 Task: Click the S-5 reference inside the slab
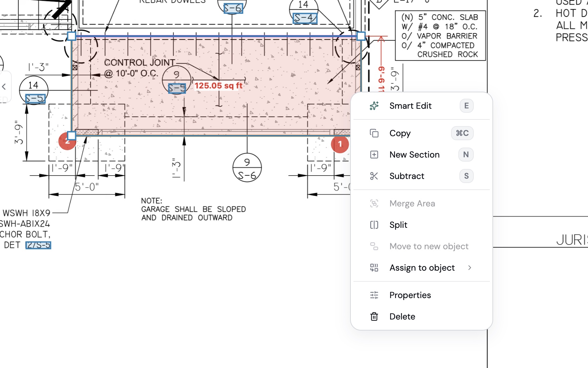(x=177, y=88)
